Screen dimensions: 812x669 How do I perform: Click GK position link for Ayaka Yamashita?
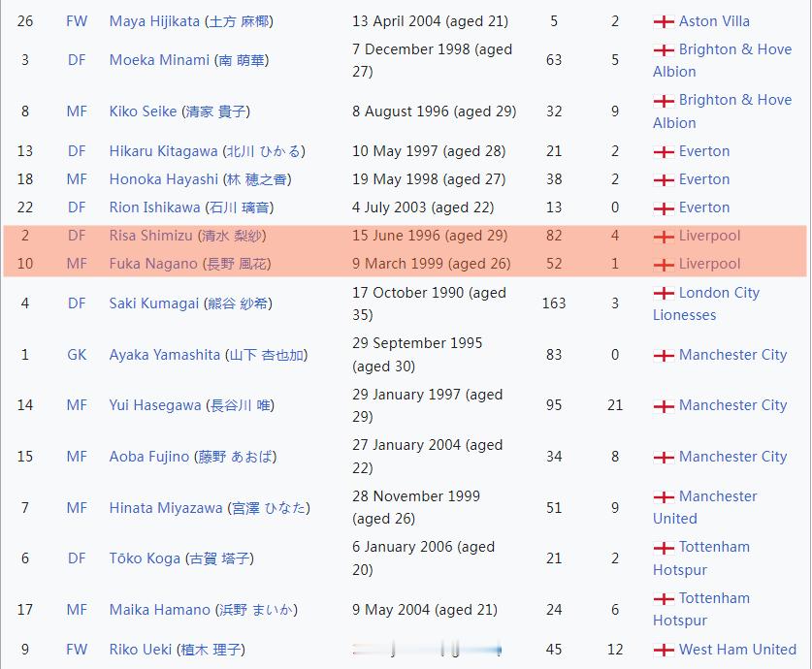[x=77, y=355]
